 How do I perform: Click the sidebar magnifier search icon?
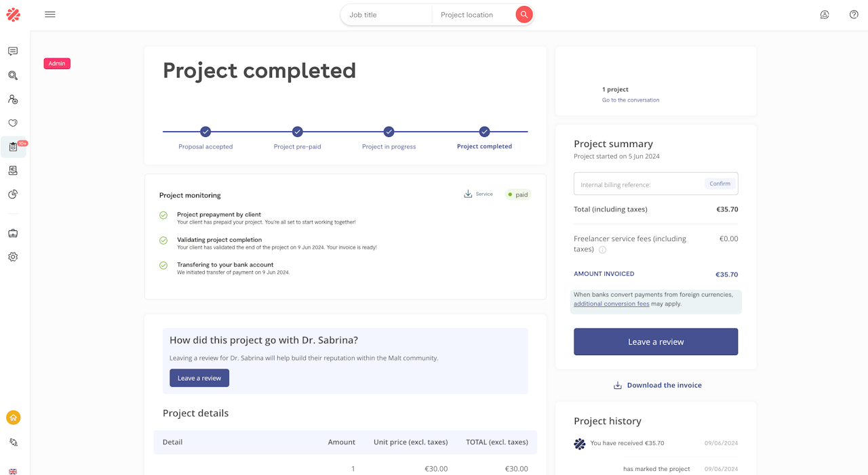pos(13,76)
